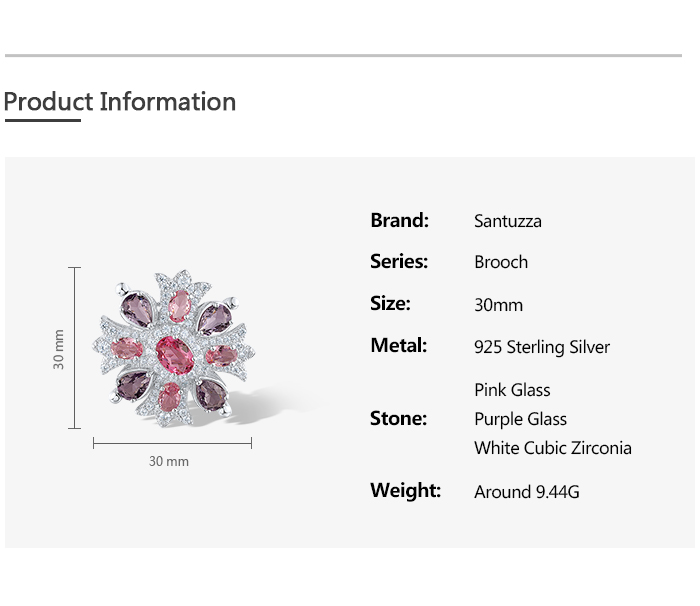Click the underline beneath Product Information
This screenshot has width=700, height=606.
pos(42,121)
